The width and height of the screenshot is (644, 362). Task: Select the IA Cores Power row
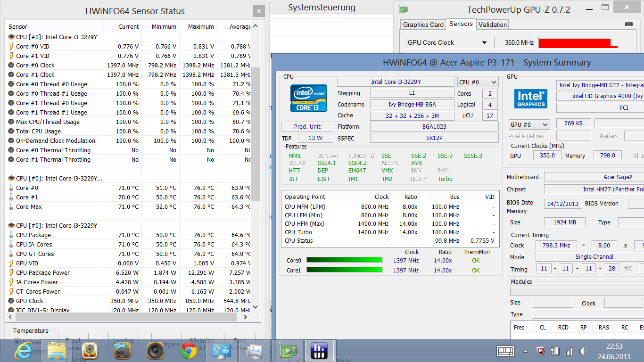[x=128, y=282]
